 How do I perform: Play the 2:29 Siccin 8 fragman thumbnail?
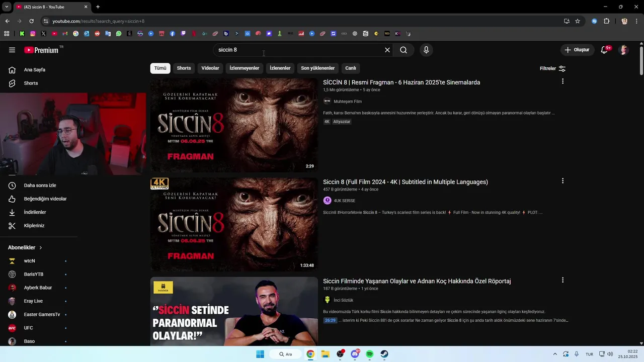pyautogui.click(x=234, y=125)
